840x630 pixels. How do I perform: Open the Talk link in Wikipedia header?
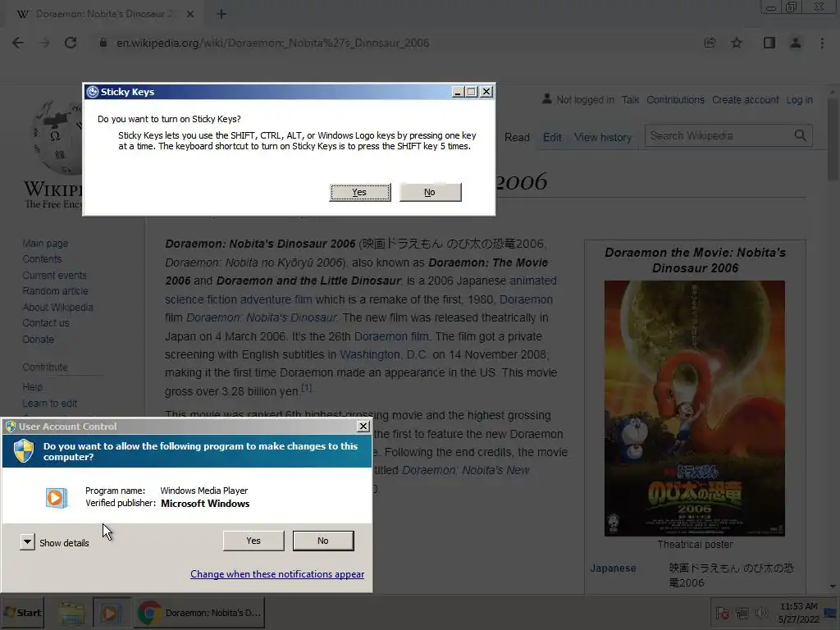pos(630,99)
